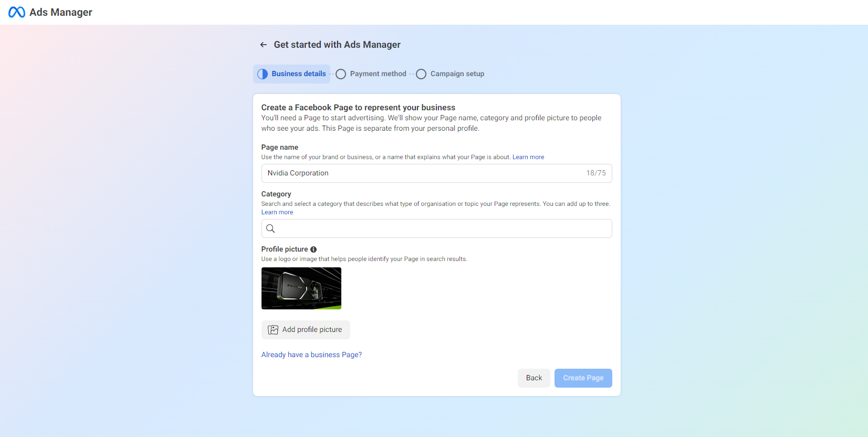This screenshot has width=868, height=437.
Task: Click the Ads Manager header title
Action: (x=61, y=12)
